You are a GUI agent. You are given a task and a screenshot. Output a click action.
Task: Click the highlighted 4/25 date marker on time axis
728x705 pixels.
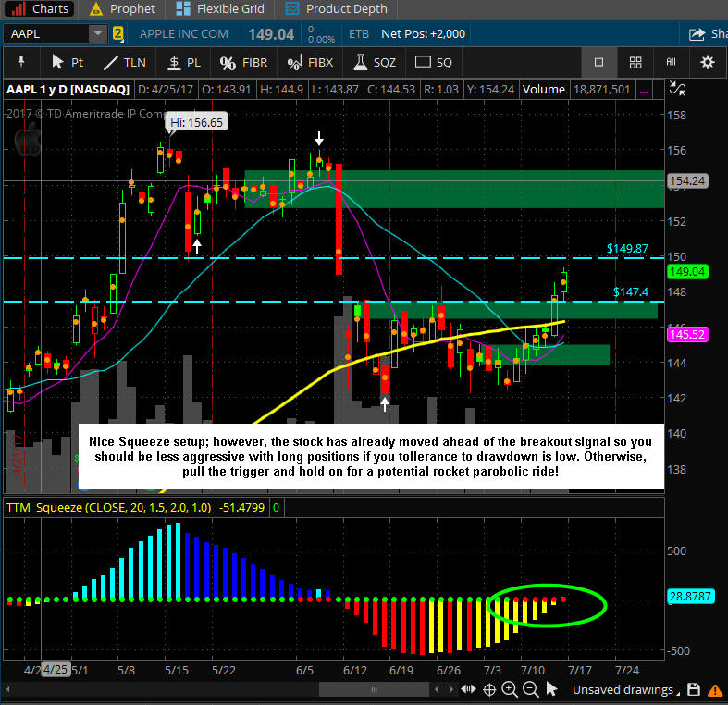pyautogui.click(x=56, y=670)
